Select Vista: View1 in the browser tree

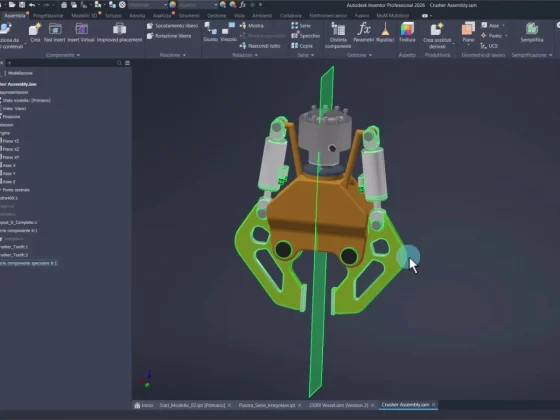click(x=14, y=108)
